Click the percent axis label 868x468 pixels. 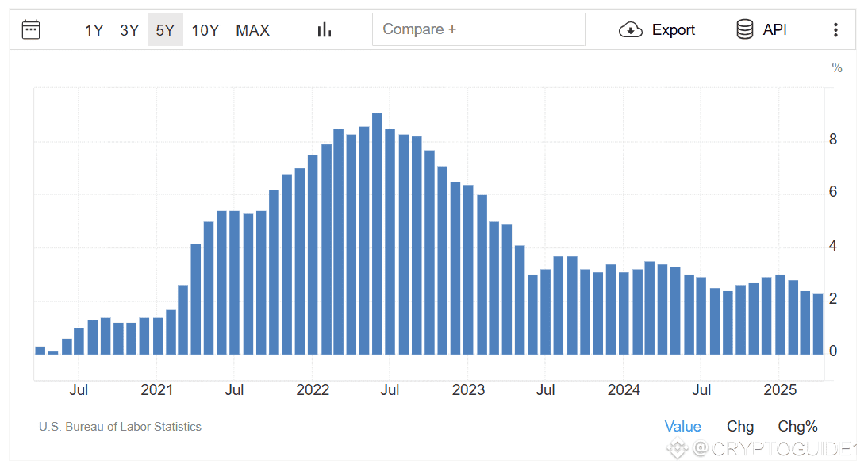click(836, 67)
